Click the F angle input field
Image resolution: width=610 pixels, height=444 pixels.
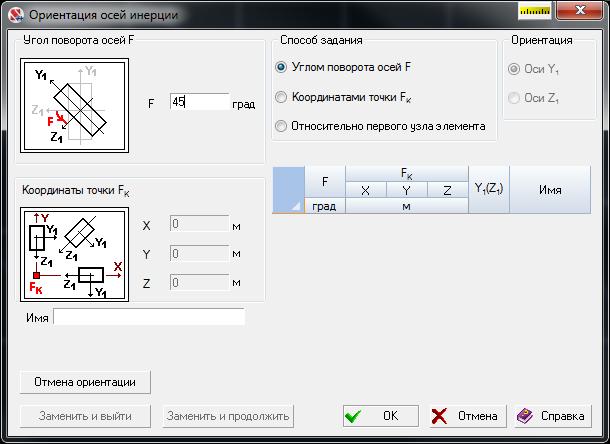[200, 102]
